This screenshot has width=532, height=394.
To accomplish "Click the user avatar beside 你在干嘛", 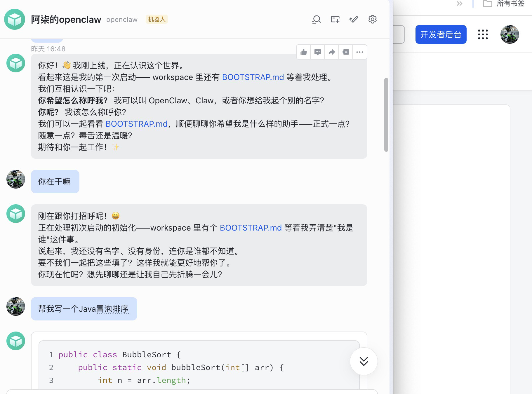I will [x=16, y=179].
